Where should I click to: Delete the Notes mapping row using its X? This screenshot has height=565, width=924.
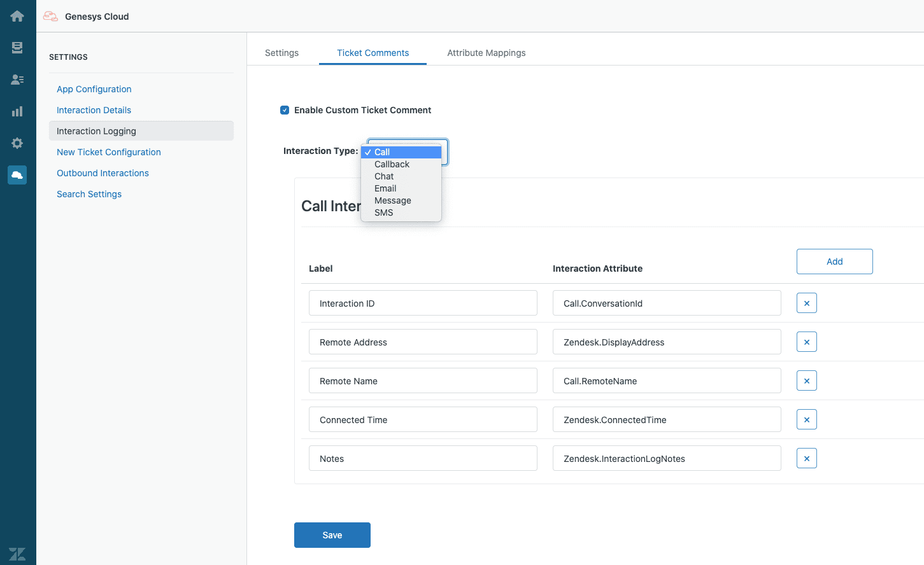(x=806, y=458)
